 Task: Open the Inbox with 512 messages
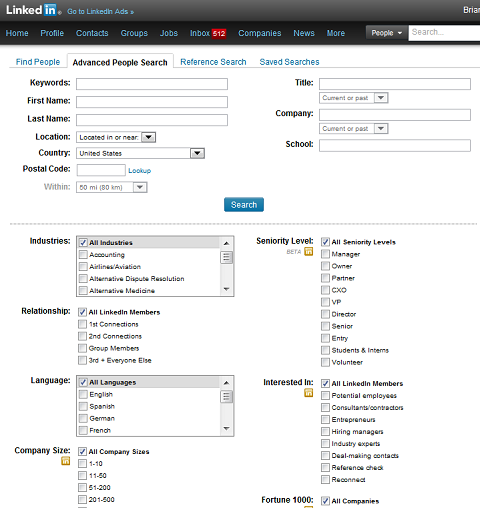[x=208, y=33]
